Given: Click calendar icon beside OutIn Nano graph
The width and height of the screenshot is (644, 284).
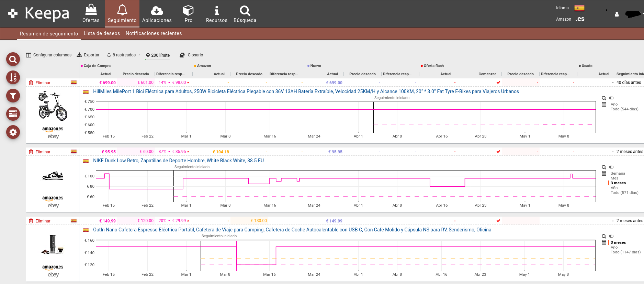Looking at the screenshot, I should tap(604, 242).
